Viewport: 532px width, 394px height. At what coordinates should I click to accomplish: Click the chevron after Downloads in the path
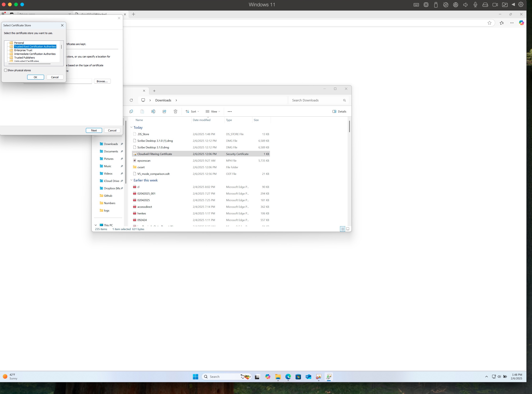(x=176, y=100)
